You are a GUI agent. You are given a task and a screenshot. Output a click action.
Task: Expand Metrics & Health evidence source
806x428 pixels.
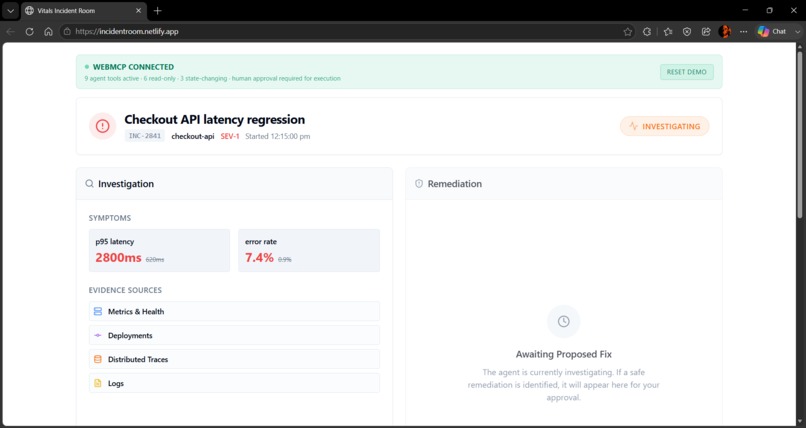click(x=234, y=311)
